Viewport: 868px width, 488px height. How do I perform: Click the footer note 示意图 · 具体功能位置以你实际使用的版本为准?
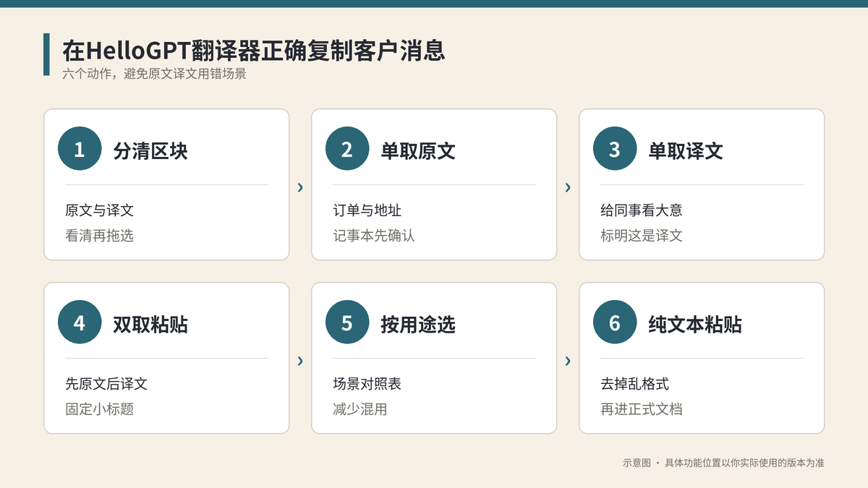(x=723, y=463)
